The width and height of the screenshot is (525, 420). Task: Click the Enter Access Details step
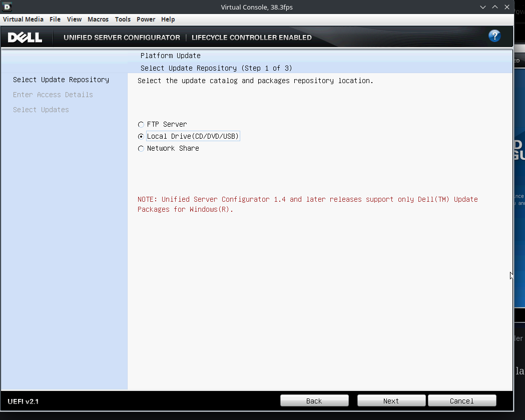53,95
